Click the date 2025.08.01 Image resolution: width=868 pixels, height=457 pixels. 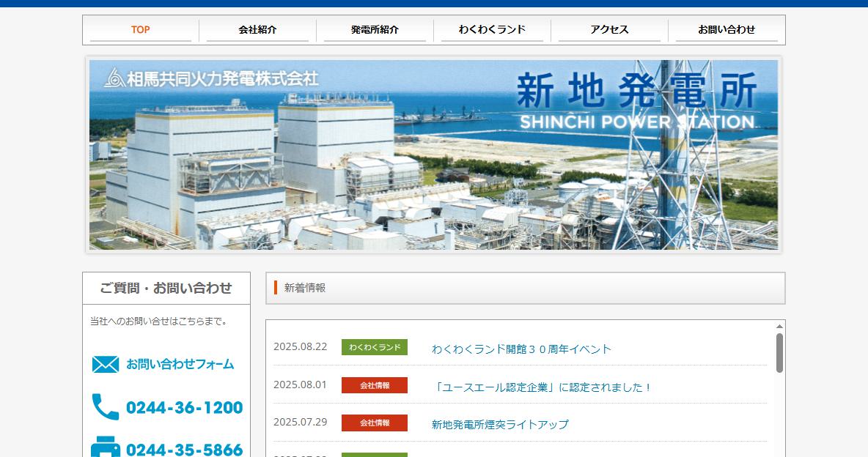point(300,384)
